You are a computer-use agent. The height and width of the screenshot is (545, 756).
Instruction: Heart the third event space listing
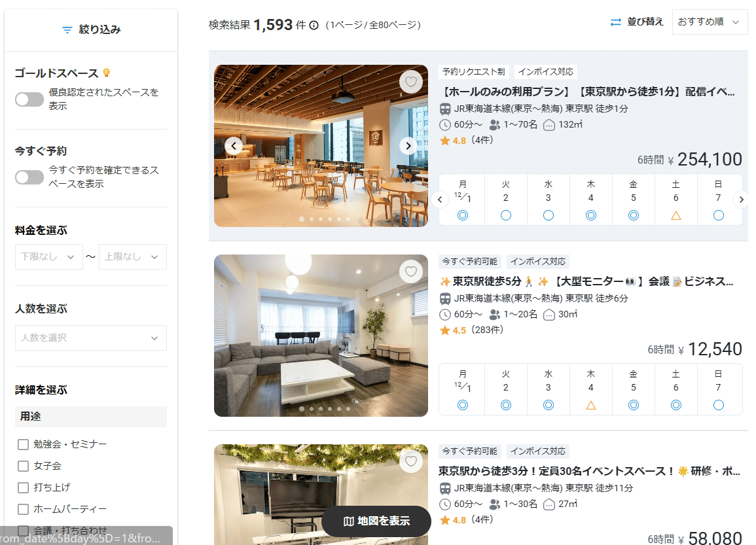[x=410, y=461]
